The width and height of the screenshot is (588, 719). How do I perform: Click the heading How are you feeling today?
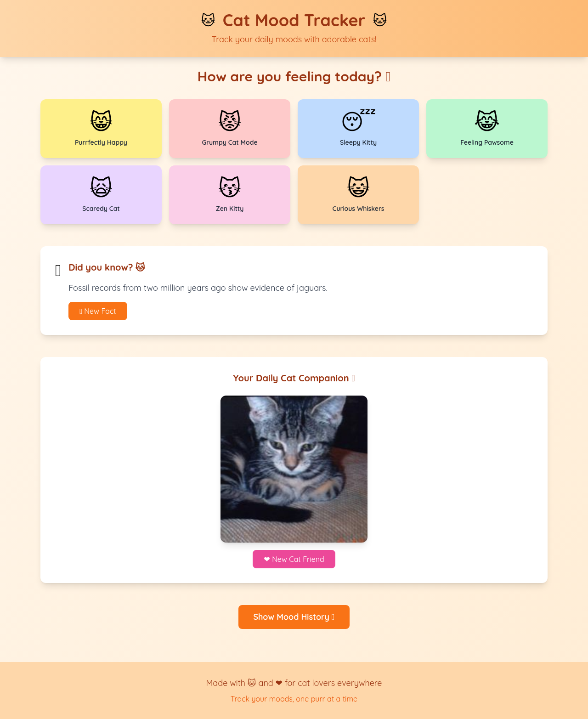click(x=294, y=77)
